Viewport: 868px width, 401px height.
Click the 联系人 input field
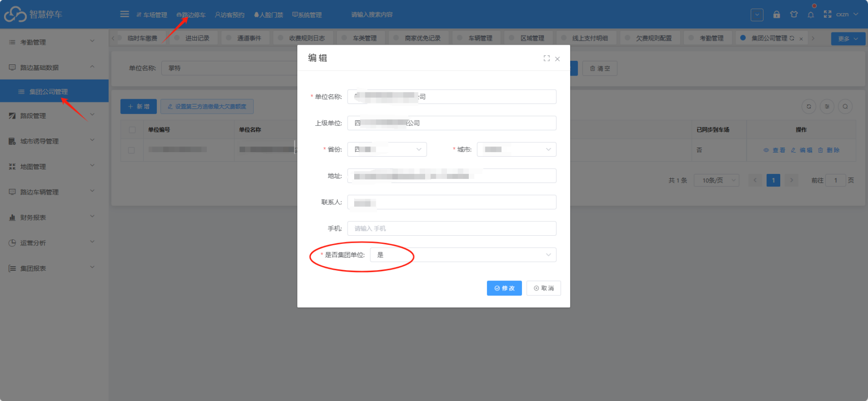tap(452, 202)
